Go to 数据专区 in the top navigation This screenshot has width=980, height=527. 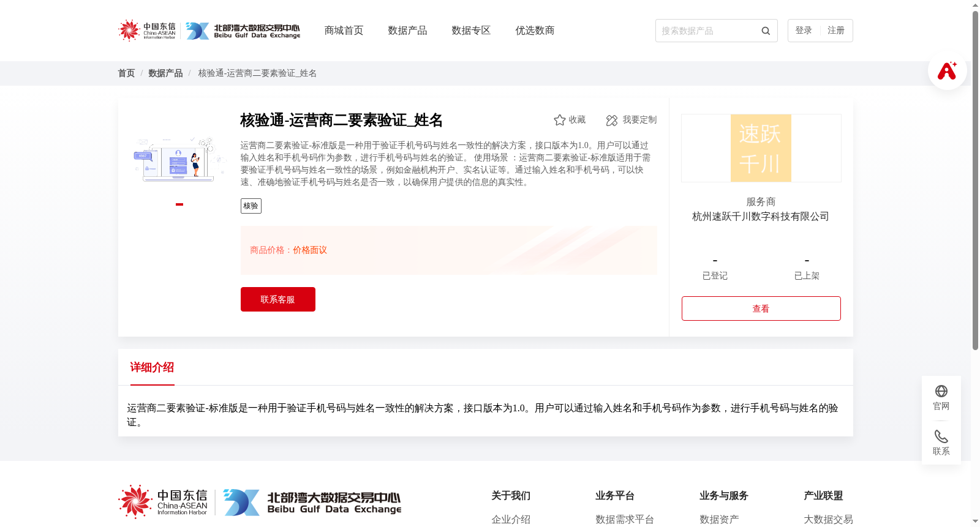point(471,31)
